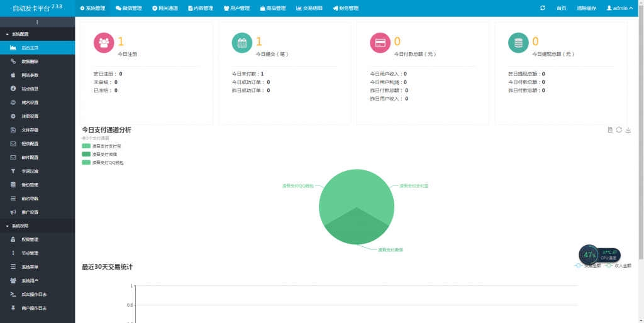Toggle 凌云支付支付宝 legend item

[86, 146]
